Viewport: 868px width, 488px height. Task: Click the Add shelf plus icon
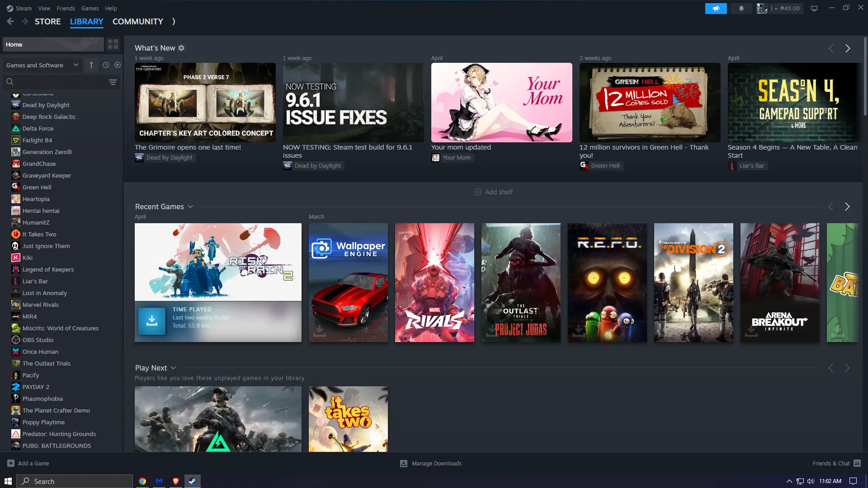click(x=478, y=192)
